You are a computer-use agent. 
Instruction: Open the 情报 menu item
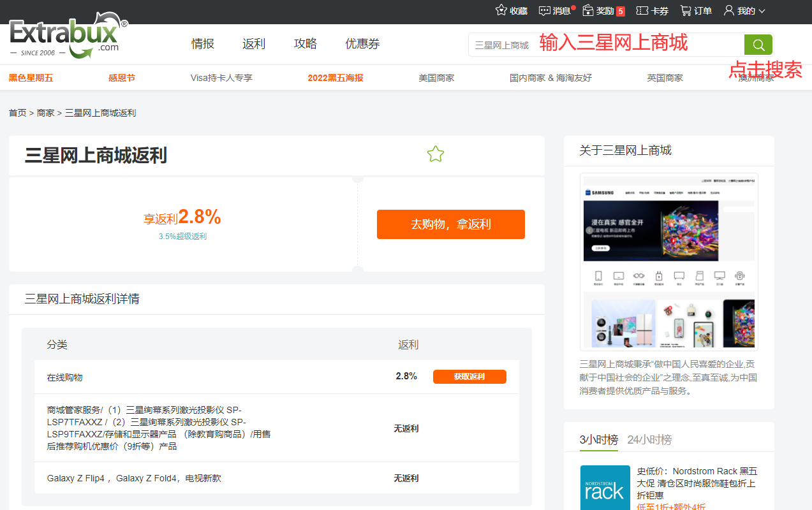pos(203,44)
